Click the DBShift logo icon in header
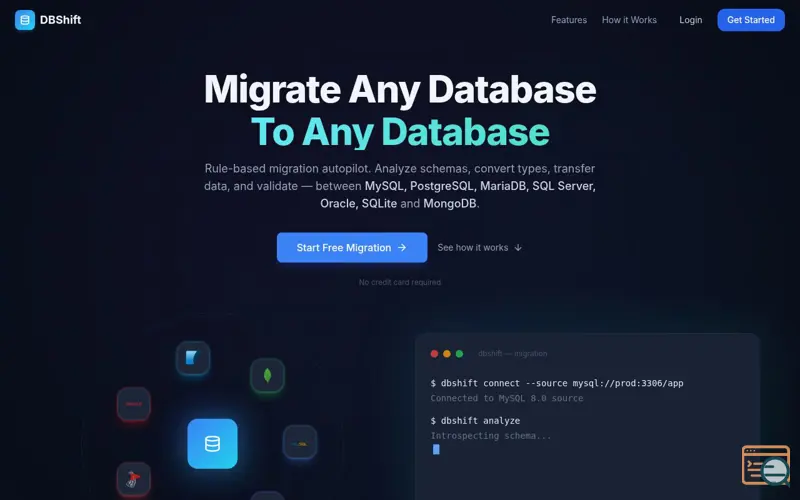 [24, 20]
